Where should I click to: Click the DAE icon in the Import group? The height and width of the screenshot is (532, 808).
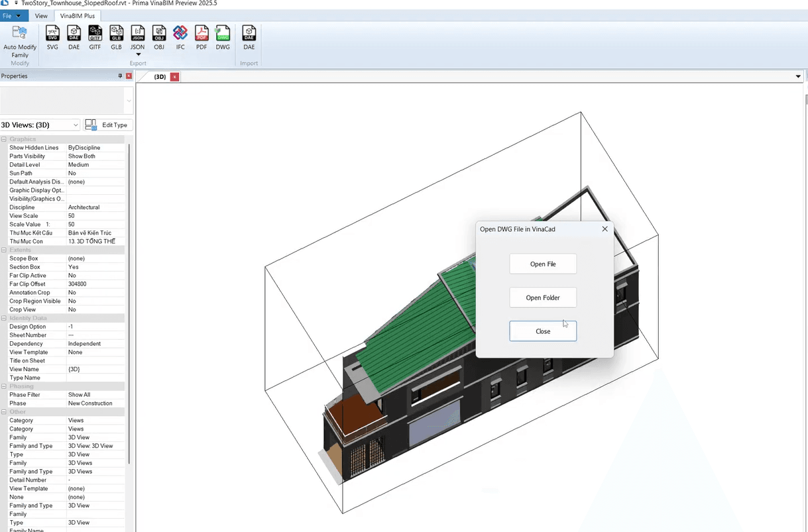[249, 37]
